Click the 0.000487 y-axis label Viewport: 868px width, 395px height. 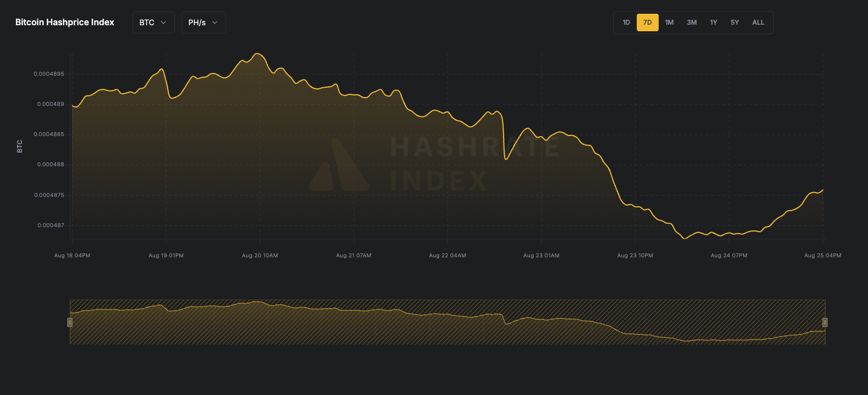[50, 225]
